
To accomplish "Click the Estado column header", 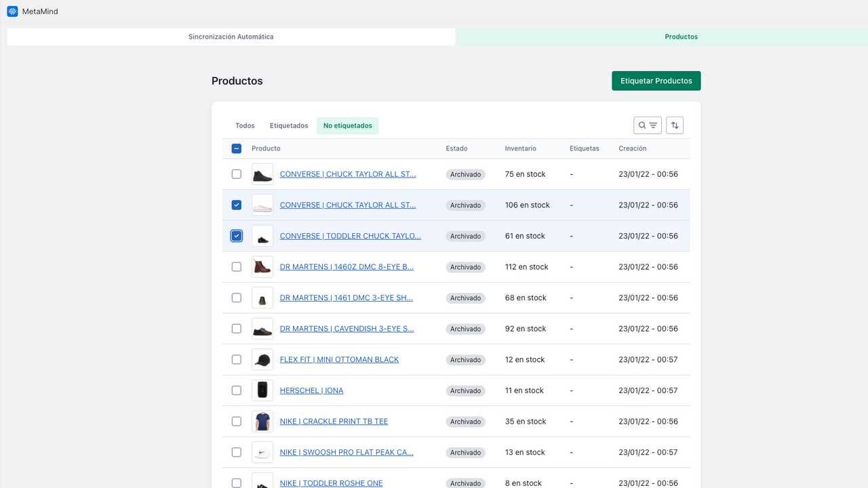I will [x=456, y=148].
